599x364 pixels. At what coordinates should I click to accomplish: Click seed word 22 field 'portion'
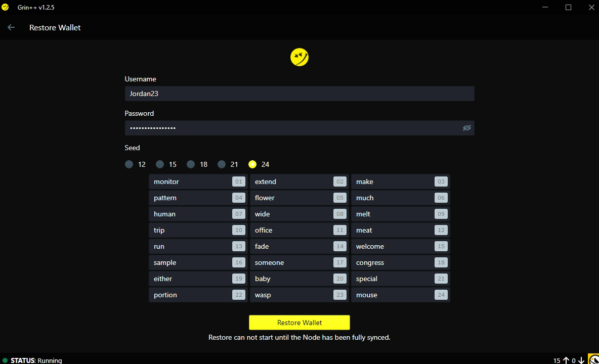(x=198, y=295)
